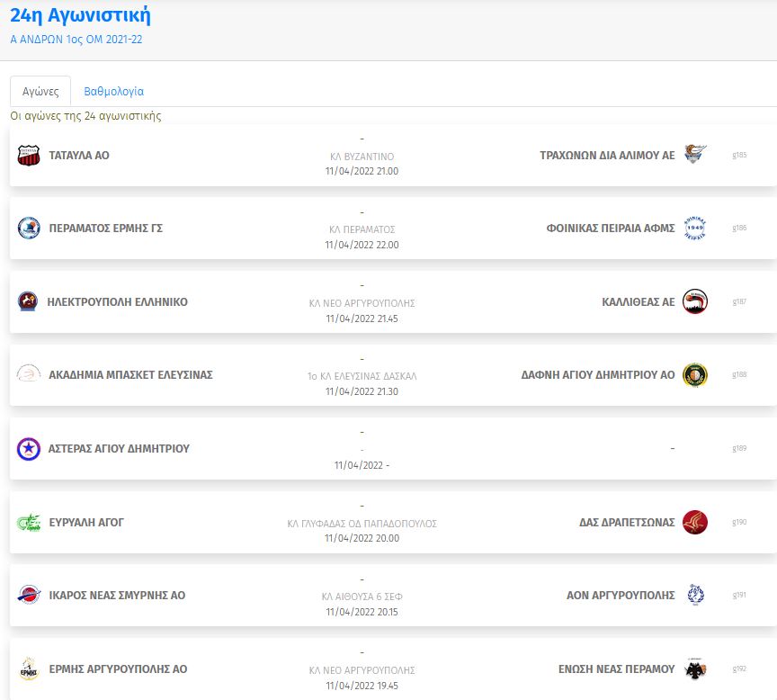The image size is (777, 700).
Task: Click the ΔΑΣ ΔΡΑΠΕΤΣΩΝΑΣ red logo
Action: (694, 522)
